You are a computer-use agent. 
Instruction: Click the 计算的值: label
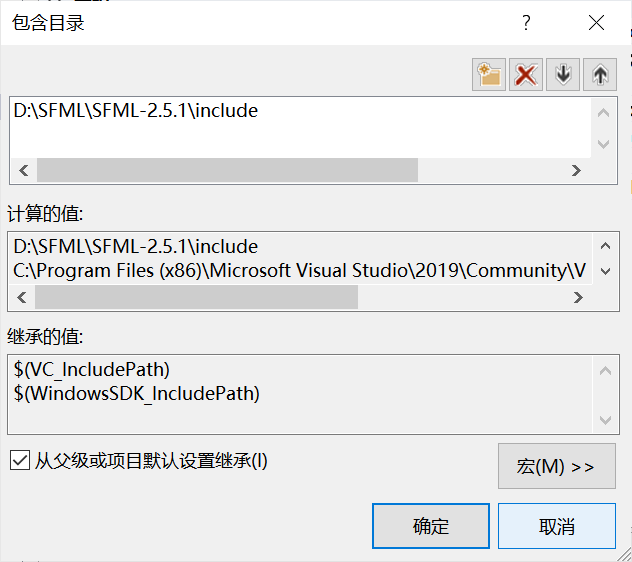click(45, 214)
